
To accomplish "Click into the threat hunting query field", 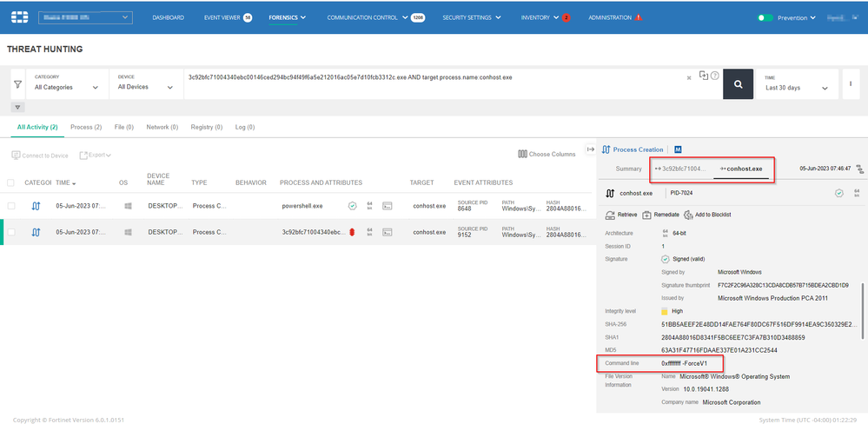I will coord(434,84).
